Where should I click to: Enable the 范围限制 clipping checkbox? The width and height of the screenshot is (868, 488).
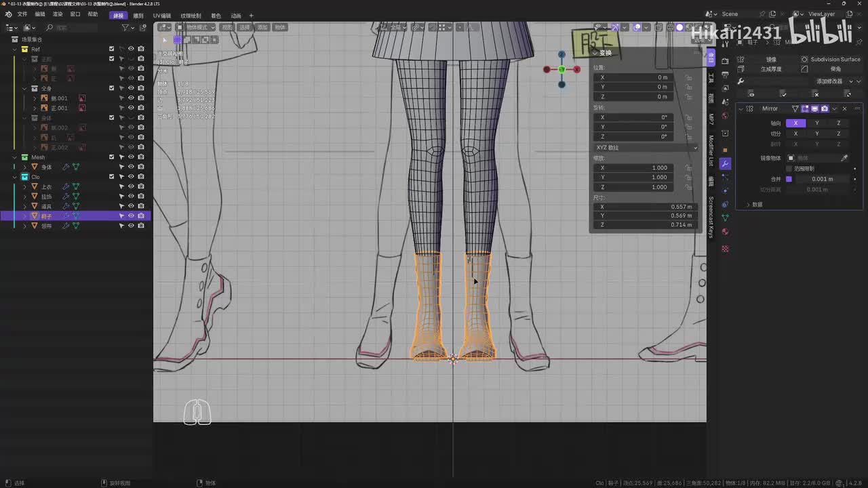point(789,168)
